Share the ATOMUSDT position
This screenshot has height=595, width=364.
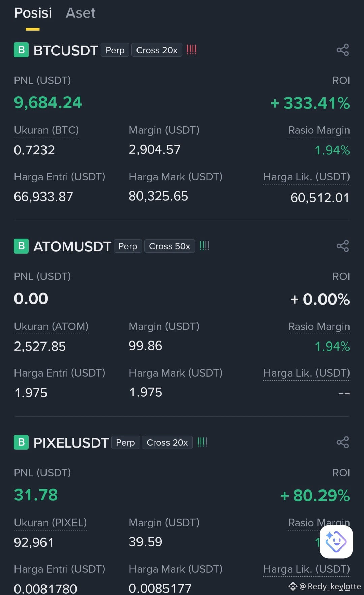tap(343, 246)
